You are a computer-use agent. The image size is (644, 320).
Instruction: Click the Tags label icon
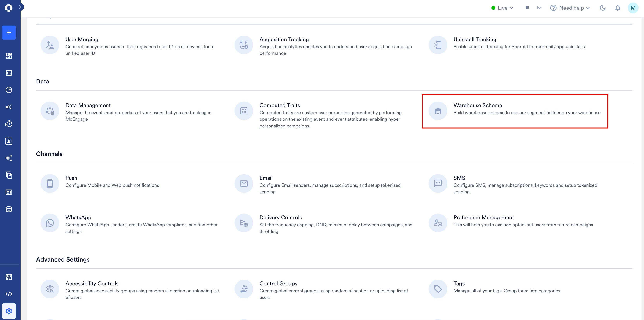tap(438, 289)
